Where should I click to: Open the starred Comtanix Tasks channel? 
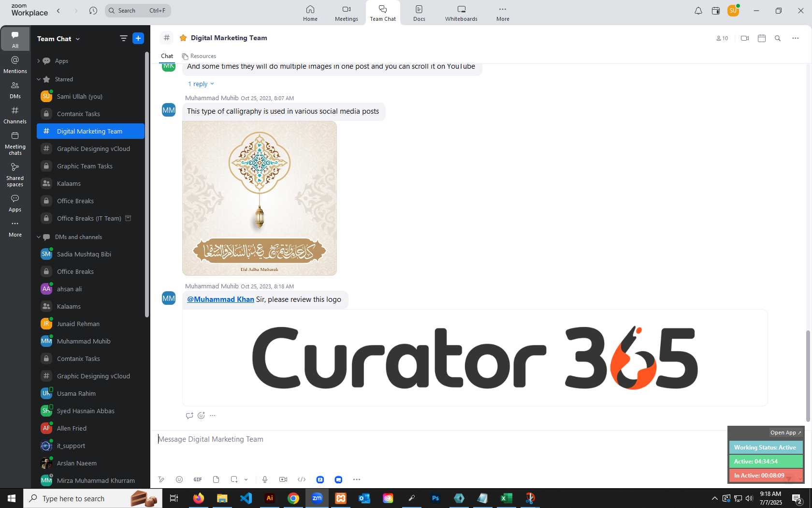pos(90,114)
